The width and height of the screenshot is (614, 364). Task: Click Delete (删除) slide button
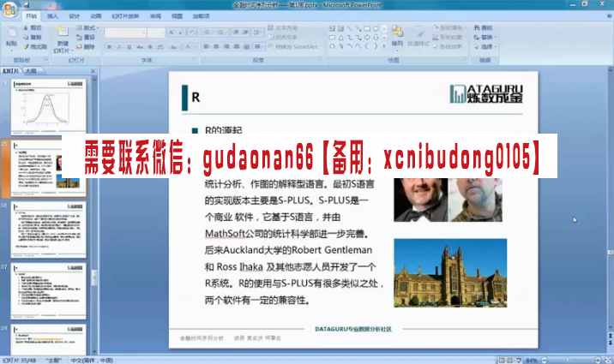pyautogui.click(x=86, y=46)
